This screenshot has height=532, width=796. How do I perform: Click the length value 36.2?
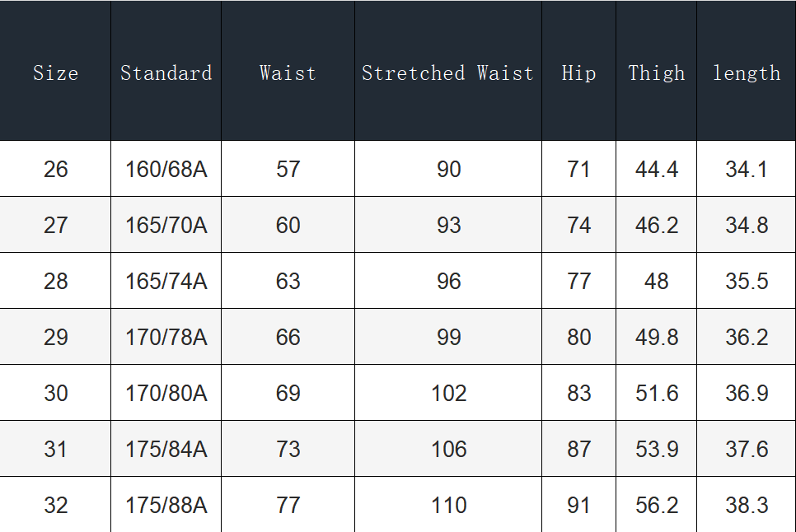(x=746, y=338)
